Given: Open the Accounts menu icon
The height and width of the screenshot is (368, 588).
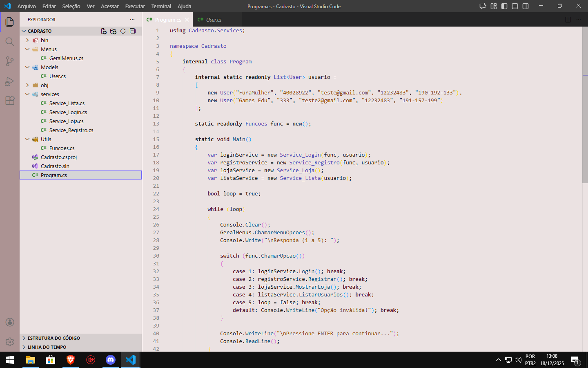Looking at the screenshot, I should point(10,322).
